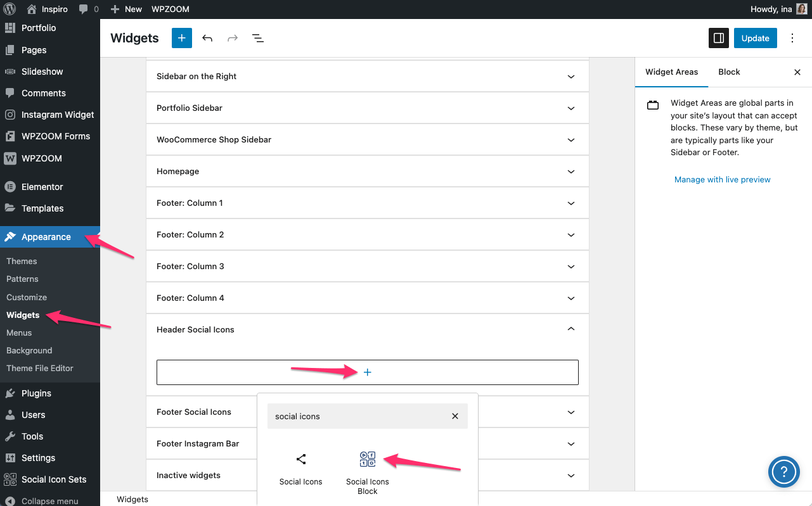
Task: Open Templates in the sidebar
Action: click(42, 208)
